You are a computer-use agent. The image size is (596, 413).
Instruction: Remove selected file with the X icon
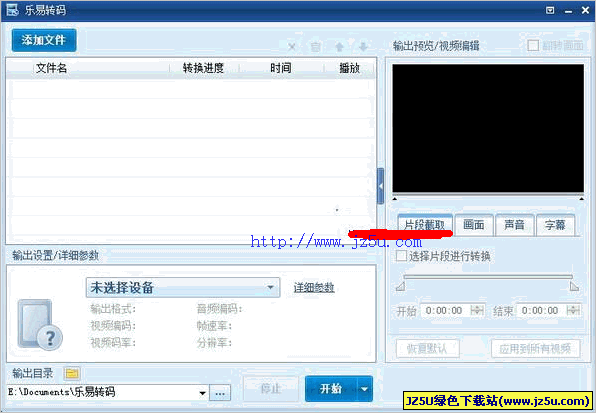point(292,47)
